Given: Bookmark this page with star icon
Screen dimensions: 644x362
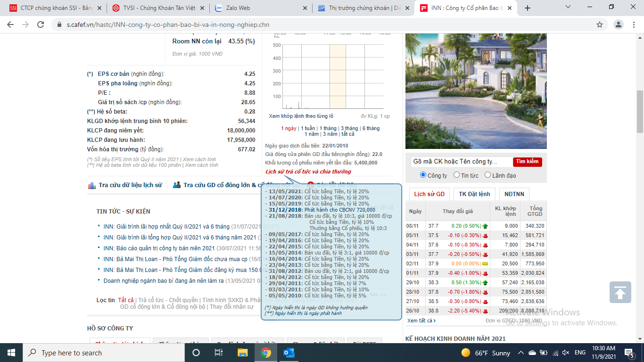Looking at the screenshot, I should [600, 25].
